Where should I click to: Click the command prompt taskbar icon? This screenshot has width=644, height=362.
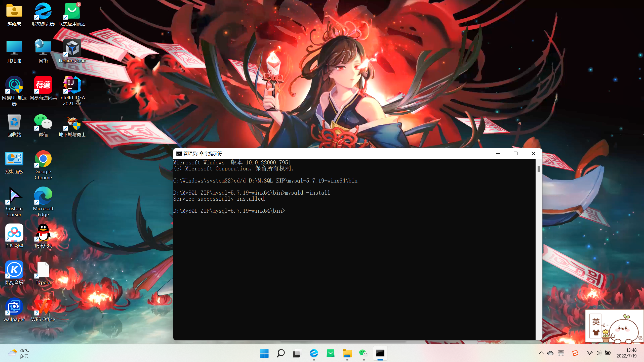[x=380, y=353]
